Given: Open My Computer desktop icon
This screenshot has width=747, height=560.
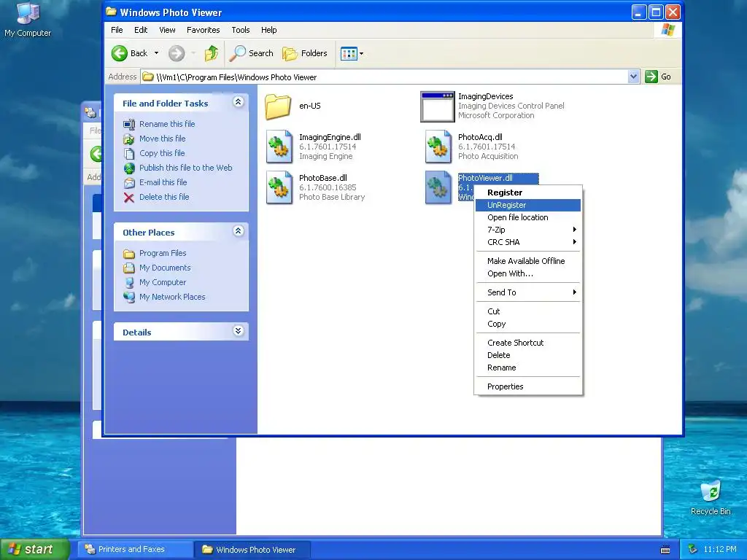Looking at the screenshot, I should (28, 19).
